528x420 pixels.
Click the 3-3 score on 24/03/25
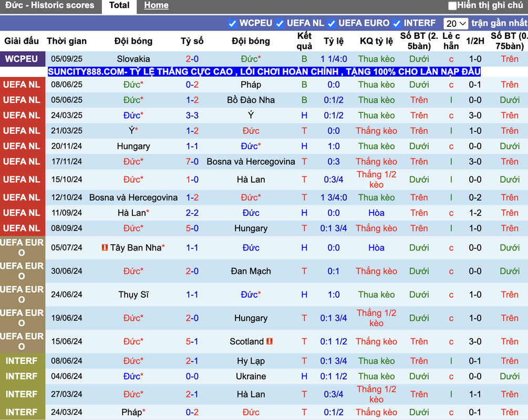coord(192,115)
